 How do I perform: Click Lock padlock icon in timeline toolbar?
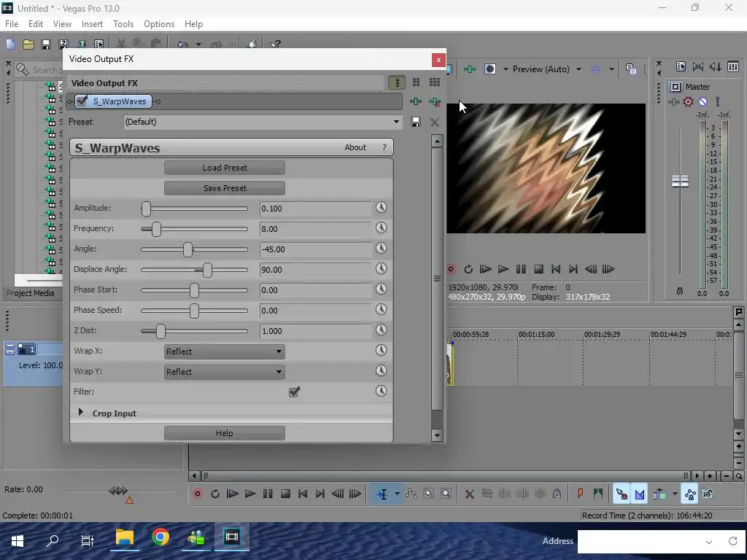click(557, 494)
